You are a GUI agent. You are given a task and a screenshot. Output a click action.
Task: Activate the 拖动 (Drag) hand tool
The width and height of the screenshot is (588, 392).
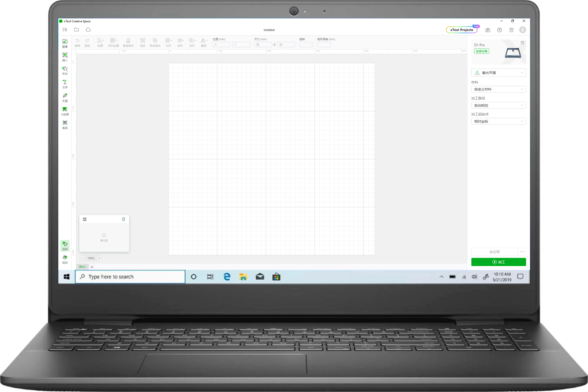tap(65, 259)
